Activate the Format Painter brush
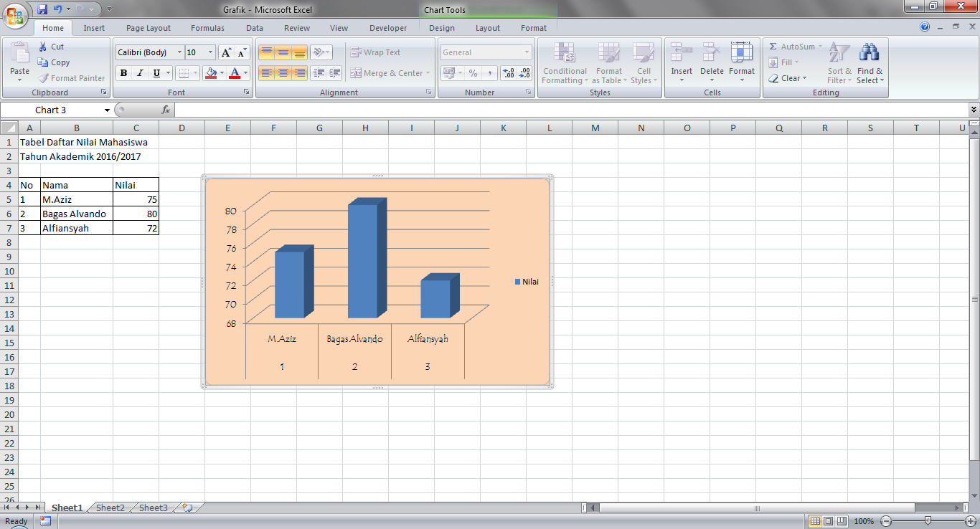Viewport: 980px width, 529px height. (71, 78)
